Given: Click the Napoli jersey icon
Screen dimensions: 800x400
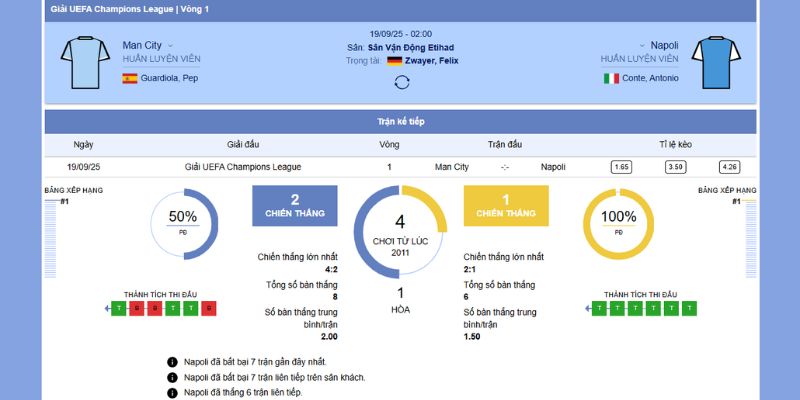Looking at the screenshot, I should point(714,62).
